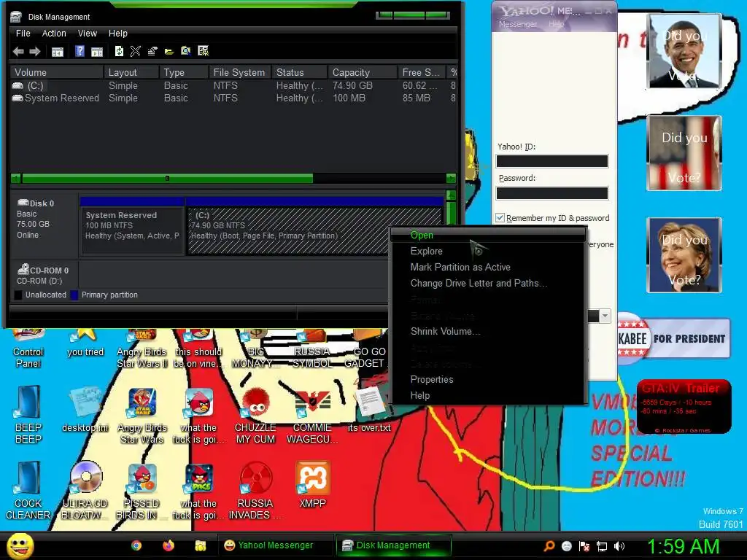Launch Firefox from the taskbar
Viewport: 747px width, 560px height.
[x=169, y=545]
